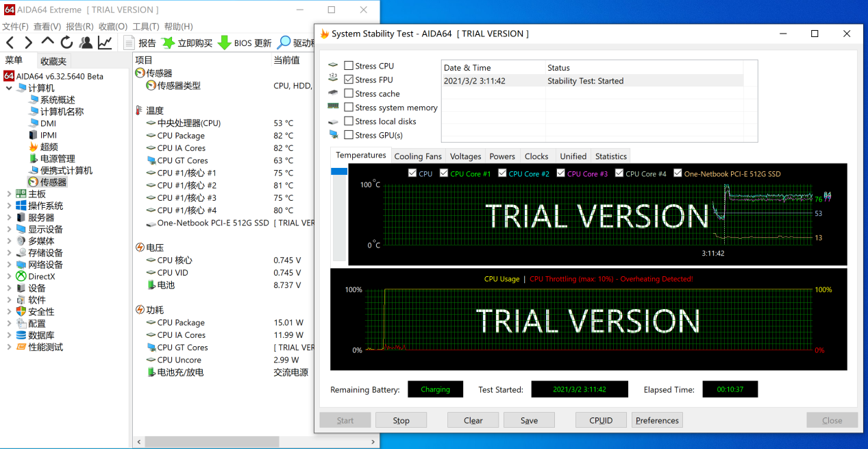This screenshot has width=868, height=449.
Task: Enable the Stress cache checkbox
Action: pyautogui.click(x=349, y=93)
